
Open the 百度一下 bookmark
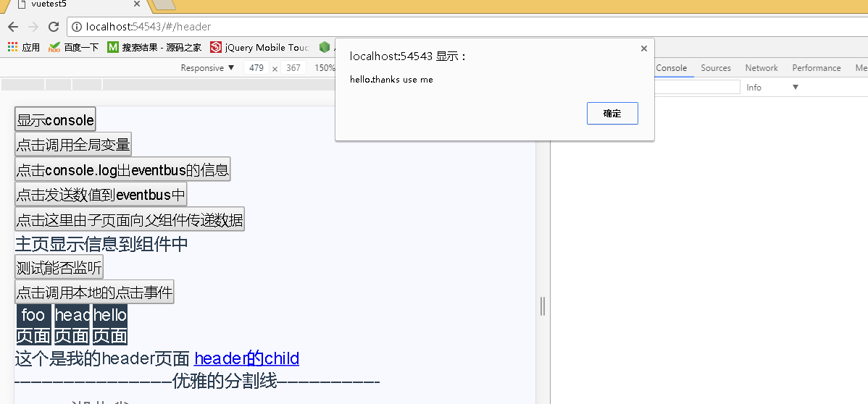click(74, 48)
